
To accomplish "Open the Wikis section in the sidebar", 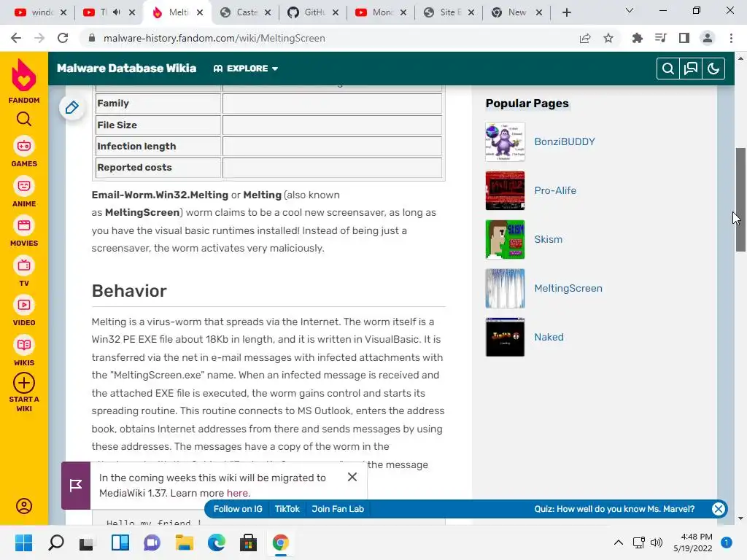I will coord(24,351).
